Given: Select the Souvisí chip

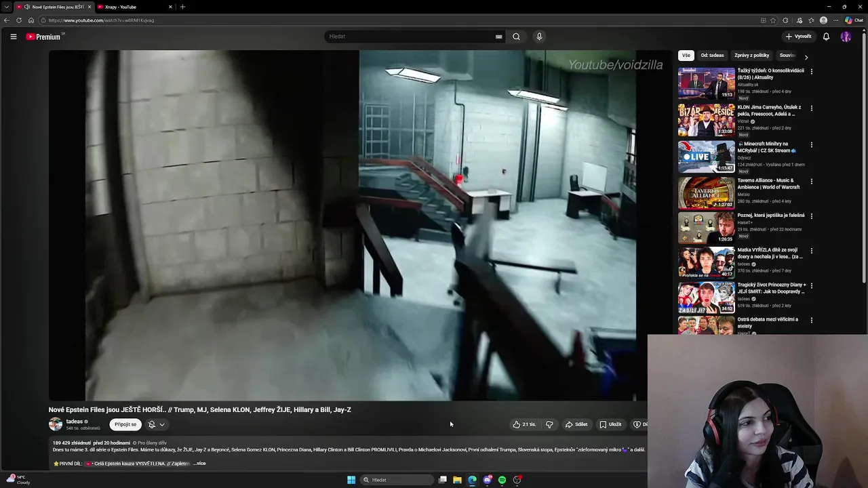Looking at the screenshot, I should 787,56.
